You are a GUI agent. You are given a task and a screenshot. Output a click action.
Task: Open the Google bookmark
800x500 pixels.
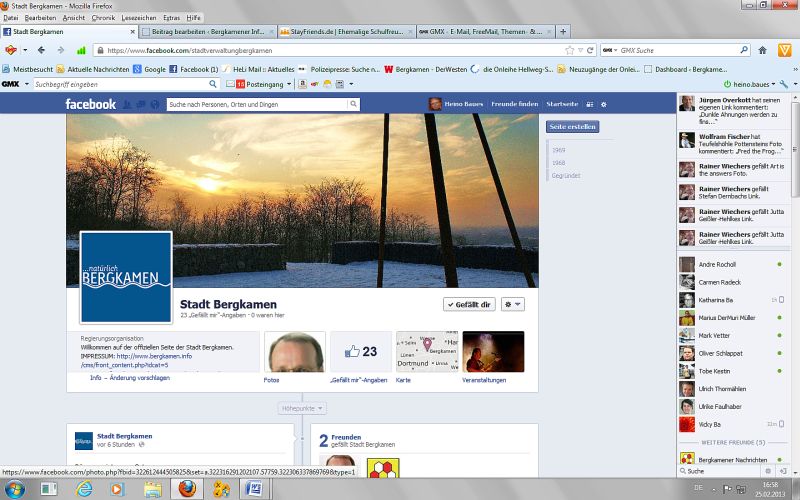[x=149, y=69]
